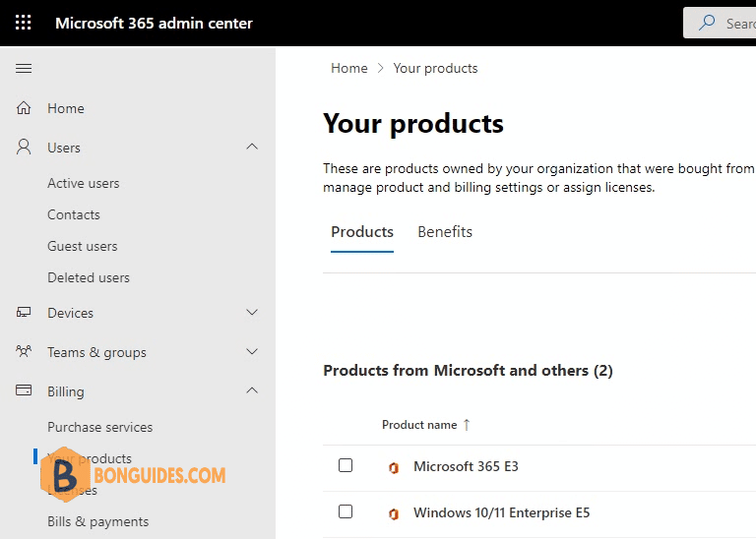The width and height of the screenshot is (756, 539).
Task: Click the search magnifier icon
Action: click(707, 23)
